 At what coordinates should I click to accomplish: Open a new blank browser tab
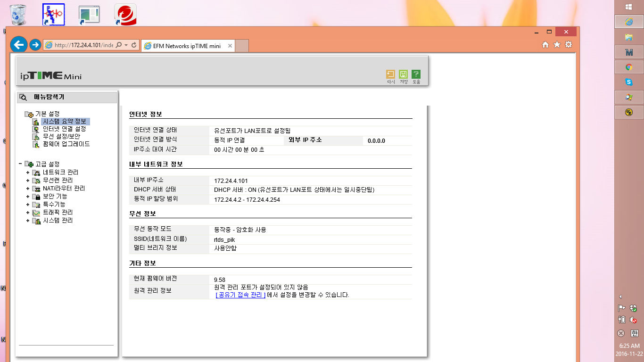click(x=241, y=46)
